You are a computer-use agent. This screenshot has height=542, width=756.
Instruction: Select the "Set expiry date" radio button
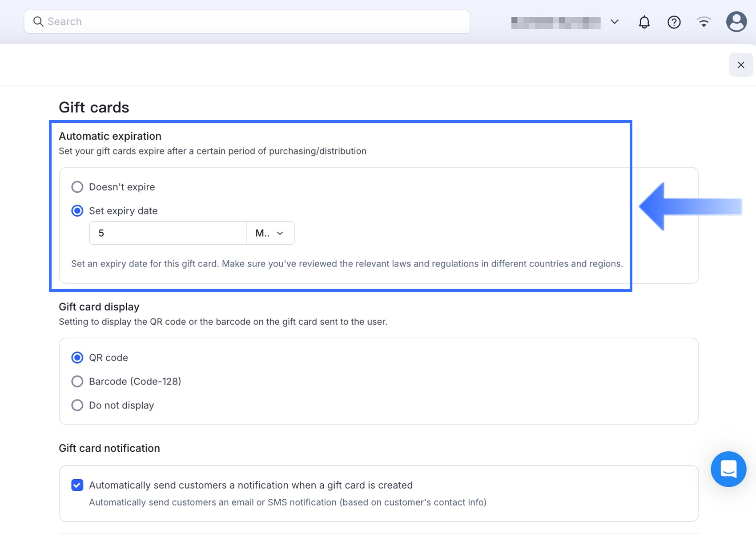[77, 211]
